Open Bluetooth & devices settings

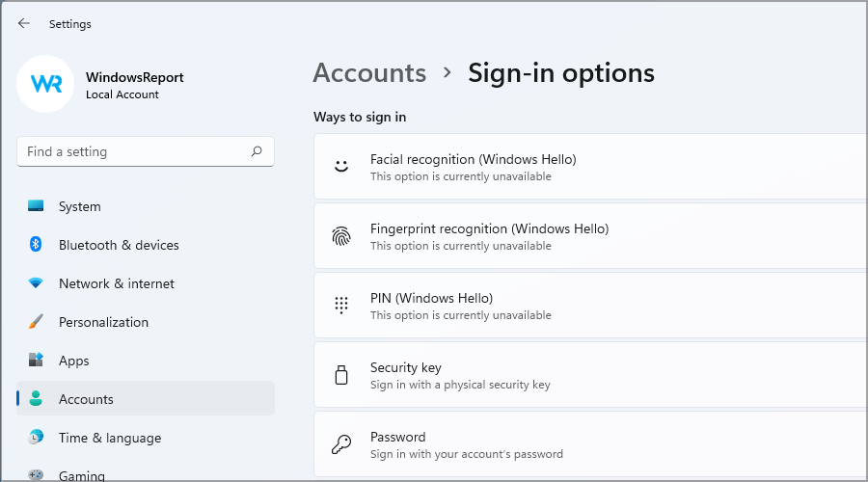146,245
